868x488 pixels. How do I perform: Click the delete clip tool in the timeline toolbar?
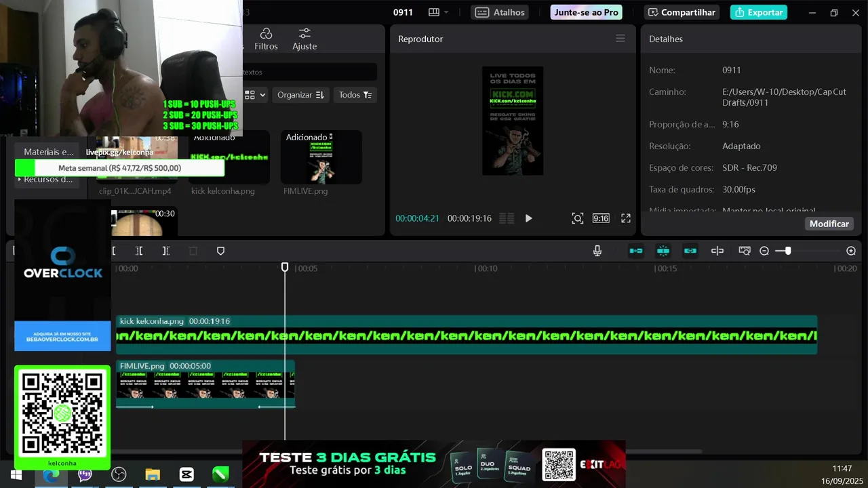pos(193,251)
